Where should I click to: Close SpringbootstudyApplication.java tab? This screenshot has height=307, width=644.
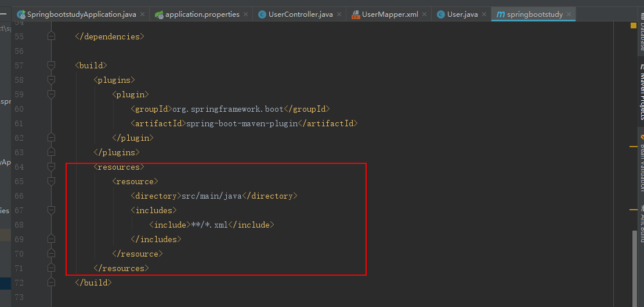click(143, 14)
